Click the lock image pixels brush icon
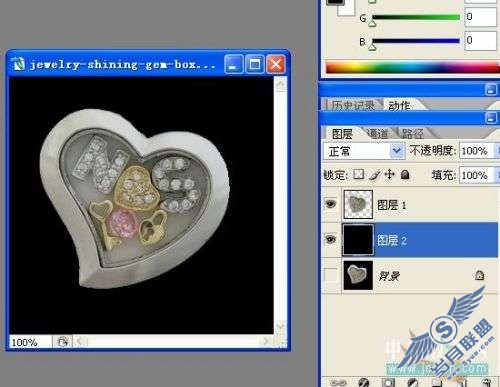Image resolution: width=500 pixels, height=387 pixels. [x=375, y=174]
